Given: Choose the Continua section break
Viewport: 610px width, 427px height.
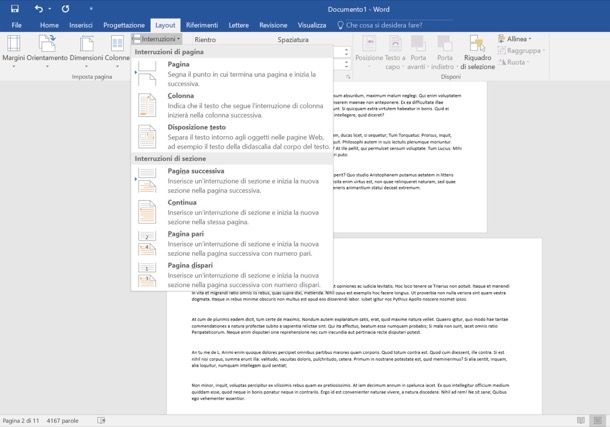Looking at the screenshot, I should coord(232,212).
